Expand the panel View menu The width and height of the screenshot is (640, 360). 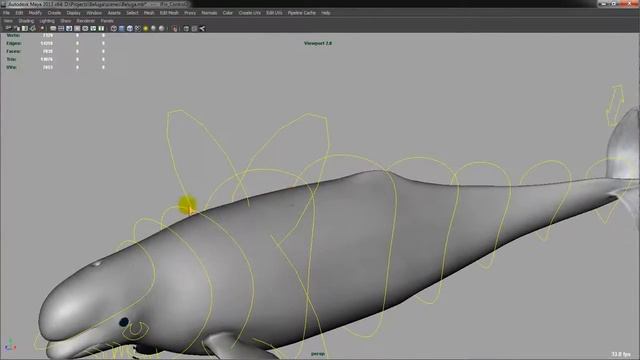tap(8, 20)
